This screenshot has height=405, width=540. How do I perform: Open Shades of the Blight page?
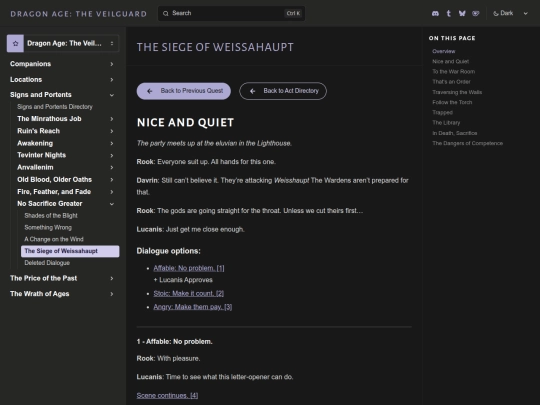tap(51, 216)
